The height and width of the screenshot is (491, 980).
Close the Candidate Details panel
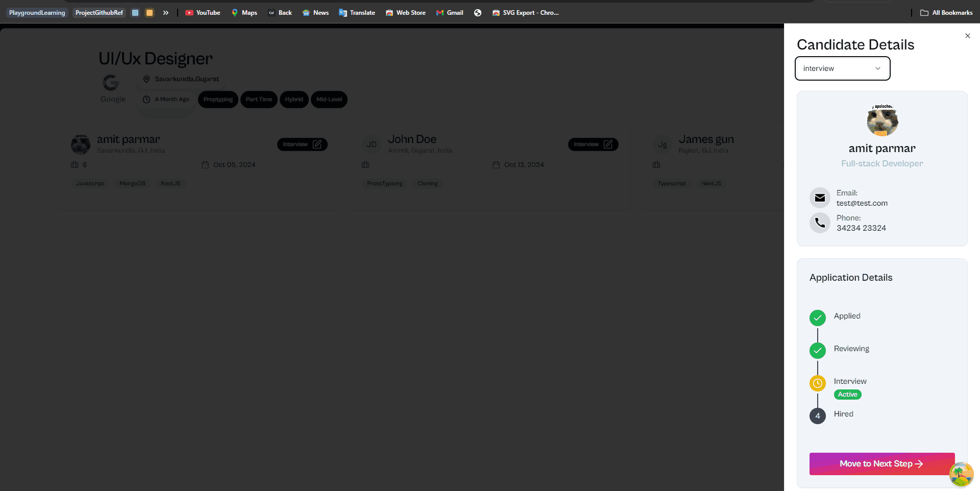tap(968, 36)
